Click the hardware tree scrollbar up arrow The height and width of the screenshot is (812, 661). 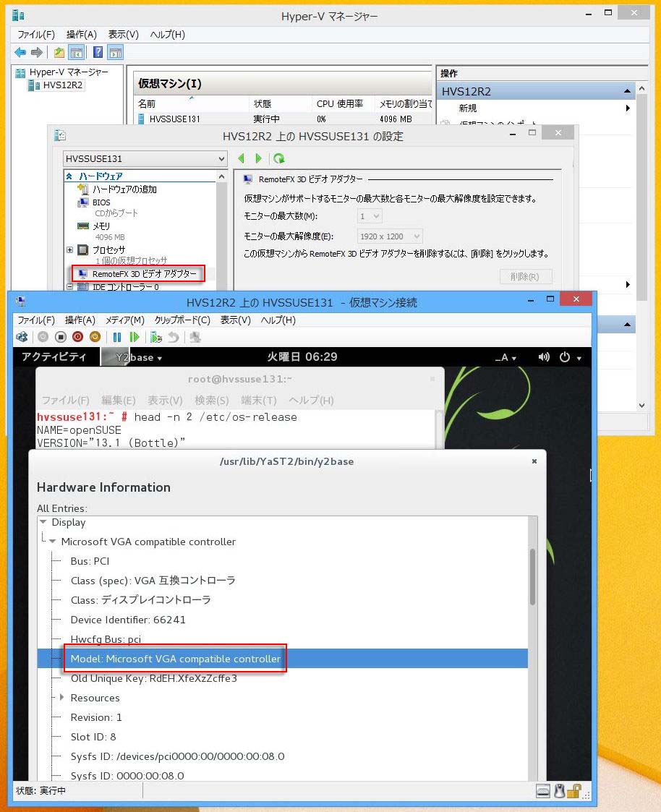222,176
